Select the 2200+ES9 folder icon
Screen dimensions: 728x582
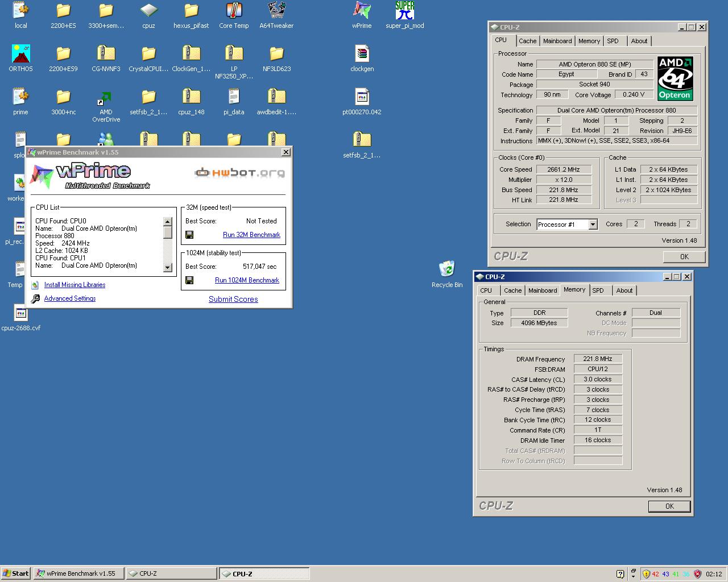pyautogui.click(x=63, y=59)
